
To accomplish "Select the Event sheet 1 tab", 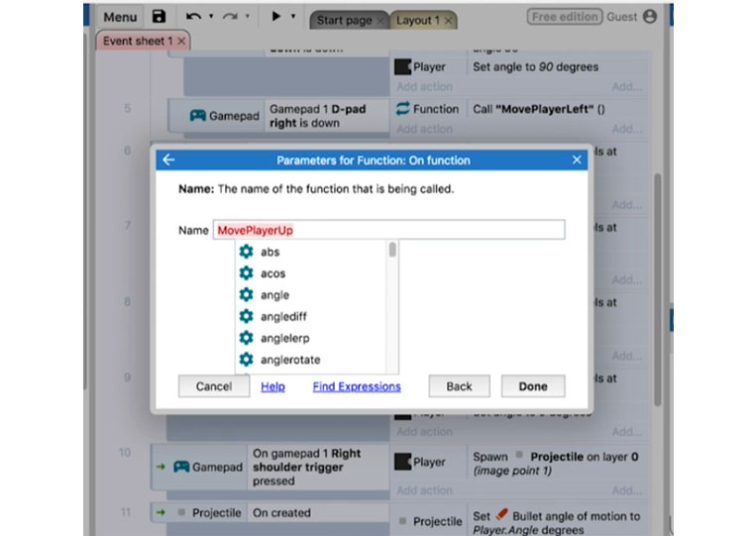I will 138,41.
